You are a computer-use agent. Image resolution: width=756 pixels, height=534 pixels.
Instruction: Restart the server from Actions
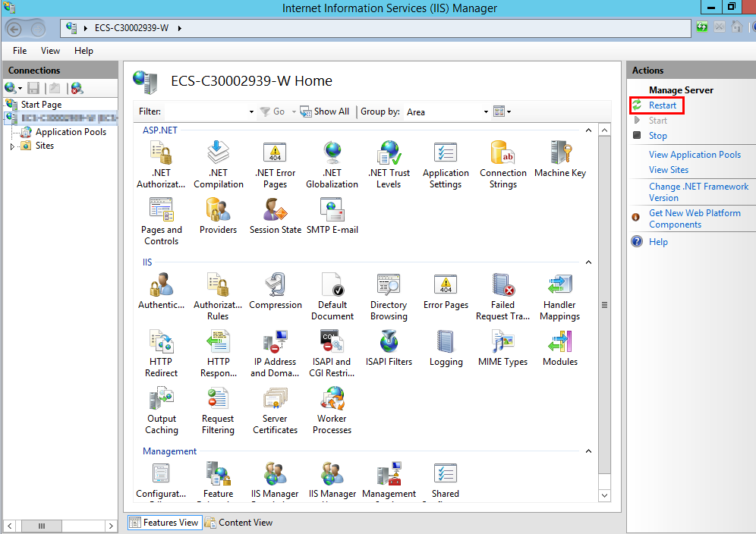click(662, 105)
